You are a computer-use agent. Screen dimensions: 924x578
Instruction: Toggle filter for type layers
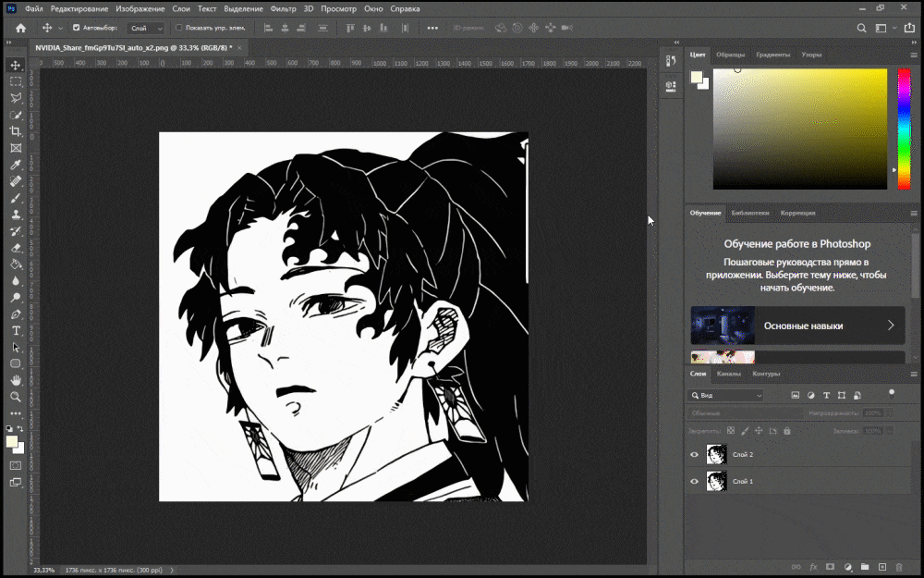826,395
